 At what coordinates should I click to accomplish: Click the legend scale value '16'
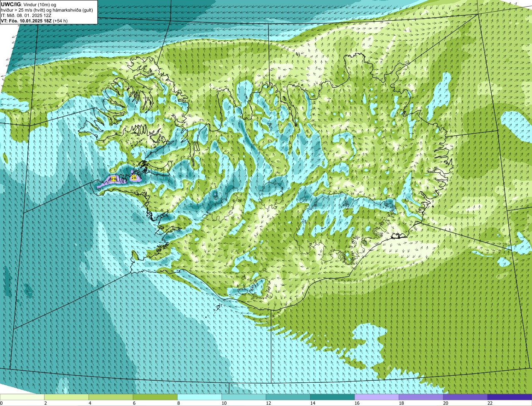357,403
